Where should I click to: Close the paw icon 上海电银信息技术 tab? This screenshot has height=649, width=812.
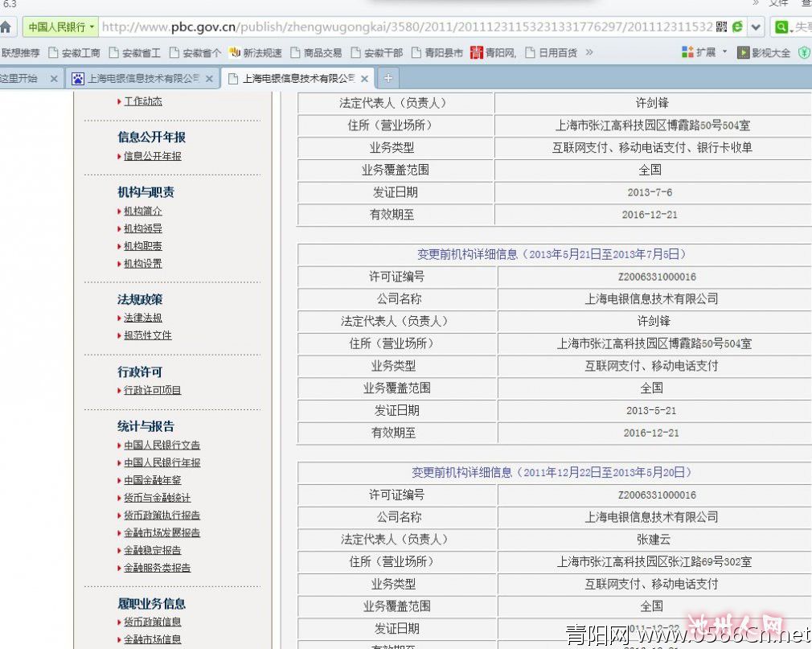[209, 79]
